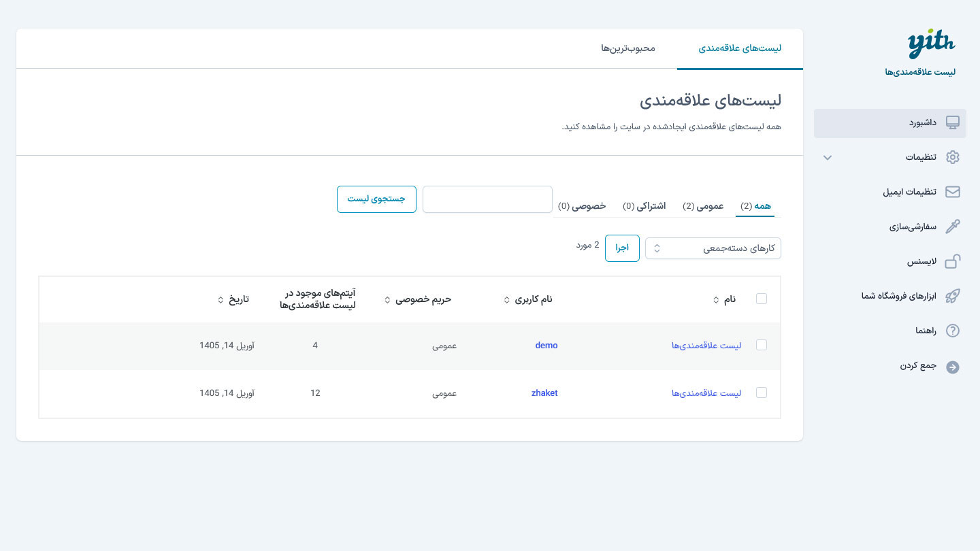Click the عمومی privacy cell in zhaket row
This screenshot has height=551, width=980.
(x=444, y=393)
